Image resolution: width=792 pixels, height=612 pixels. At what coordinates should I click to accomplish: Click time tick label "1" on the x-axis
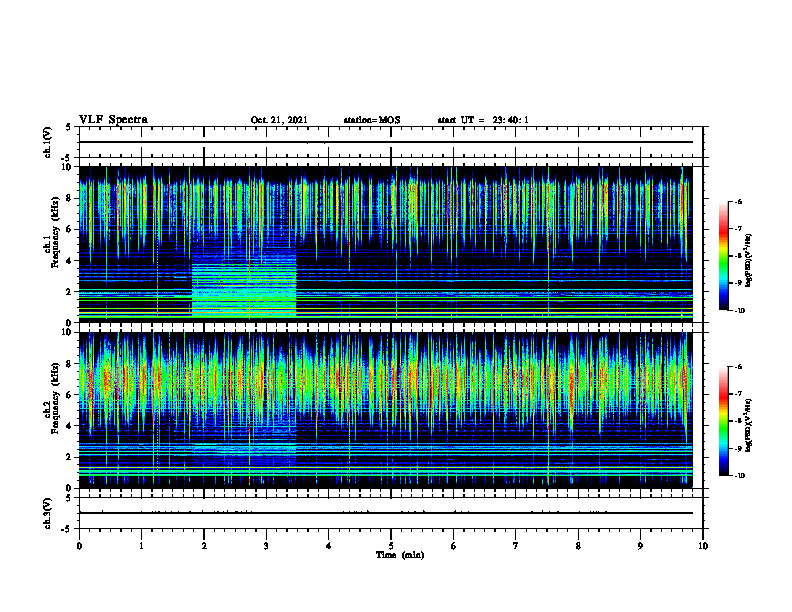click(x=141, y=546)
